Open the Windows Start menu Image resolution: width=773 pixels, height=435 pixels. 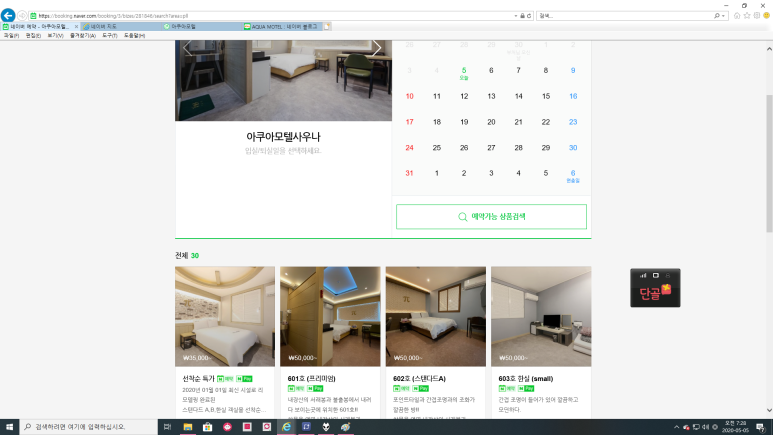coord(9,427)
